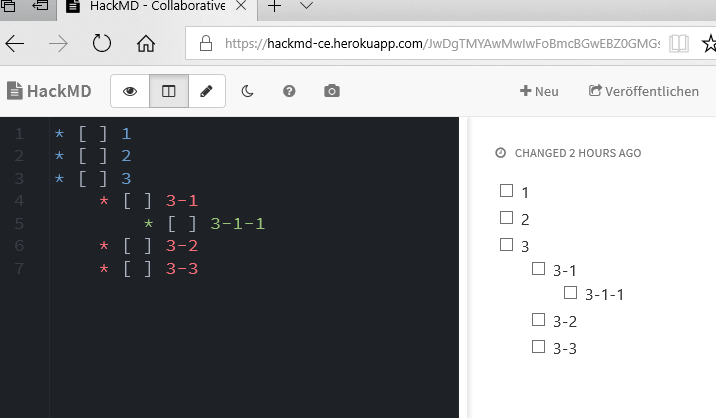The image size is (716, 418).
Task: Click editor text '3-2' on line 6
Action: point(182,246)
